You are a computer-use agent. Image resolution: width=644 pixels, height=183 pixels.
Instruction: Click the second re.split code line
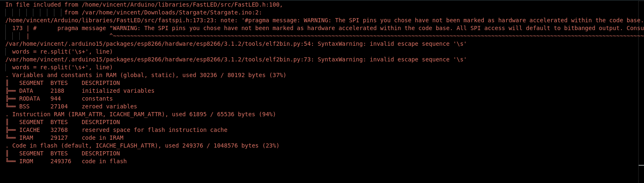pos(62,67)
